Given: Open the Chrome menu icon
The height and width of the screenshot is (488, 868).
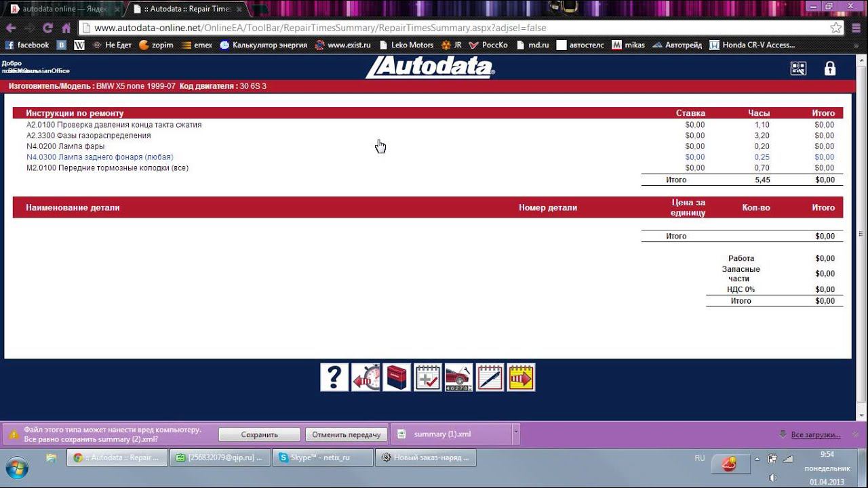Looking at the screenshot, I should [856, 28].
